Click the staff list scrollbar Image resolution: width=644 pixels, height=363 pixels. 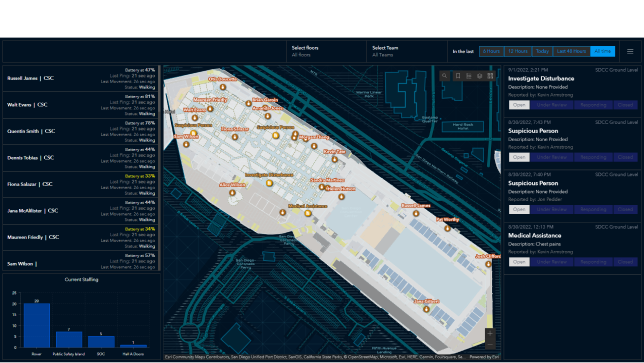(159, 168)
